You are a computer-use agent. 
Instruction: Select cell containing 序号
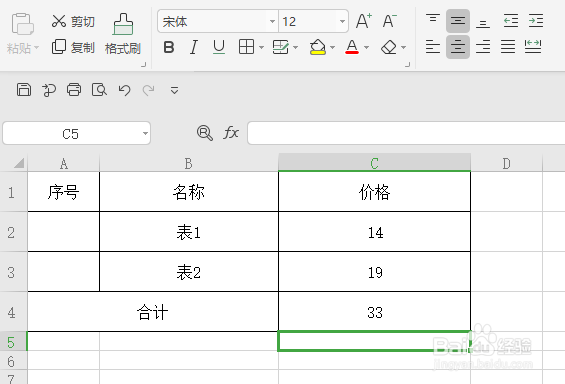point(63,192)
